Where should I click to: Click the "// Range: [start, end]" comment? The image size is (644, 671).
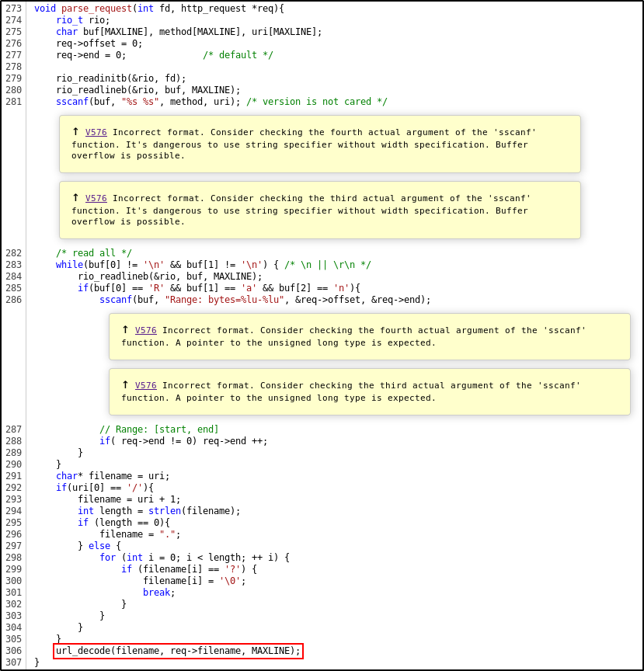coord(159,429)
